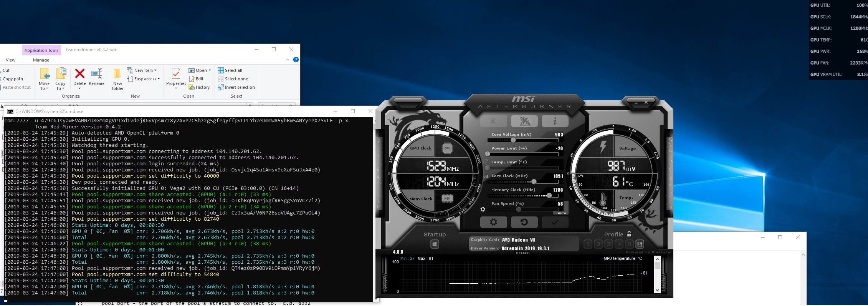
Task: Open file History from the ribbon
Action: click(199, 87)
